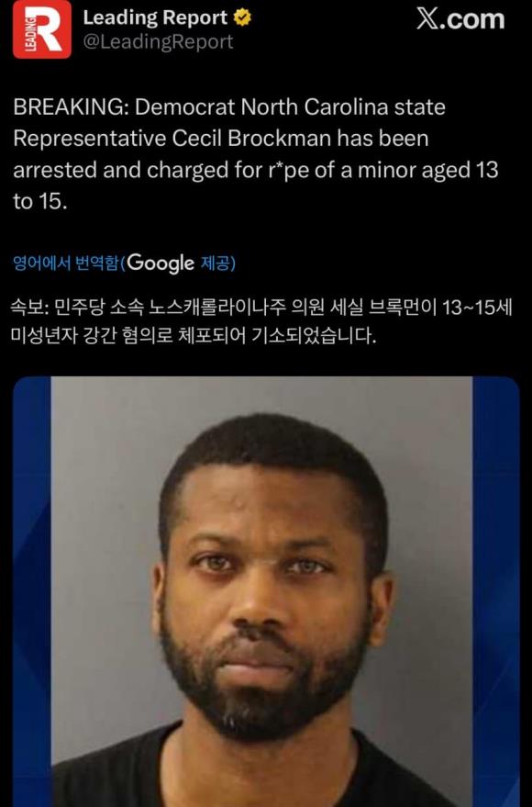Viewport: 532px width, 807px height.
Task: Open the Leading Report red profile avatar
Action: 42,29
